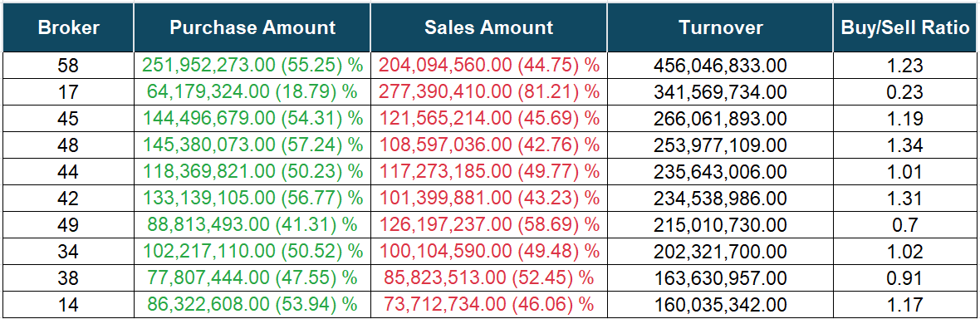
Task: Select the Purchase Amount column header
Action: (252, 27)
